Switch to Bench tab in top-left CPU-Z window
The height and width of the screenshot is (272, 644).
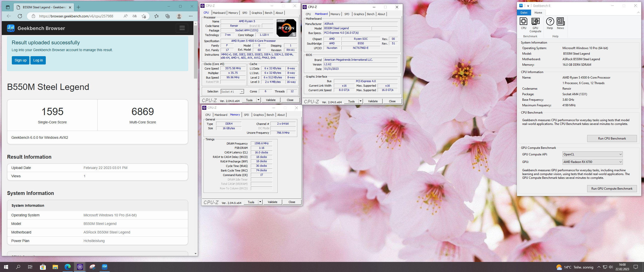268,13
